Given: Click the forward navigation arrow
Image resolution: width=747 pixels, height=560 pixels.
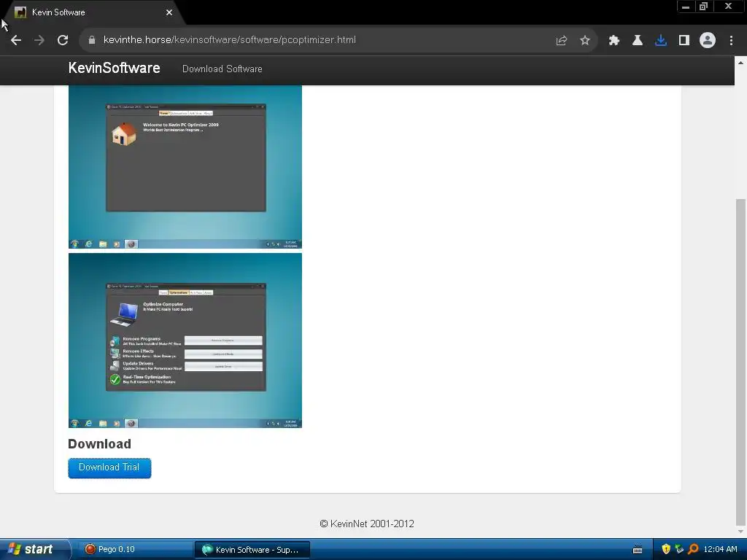Looking at the screenshot, I should 39,41.
